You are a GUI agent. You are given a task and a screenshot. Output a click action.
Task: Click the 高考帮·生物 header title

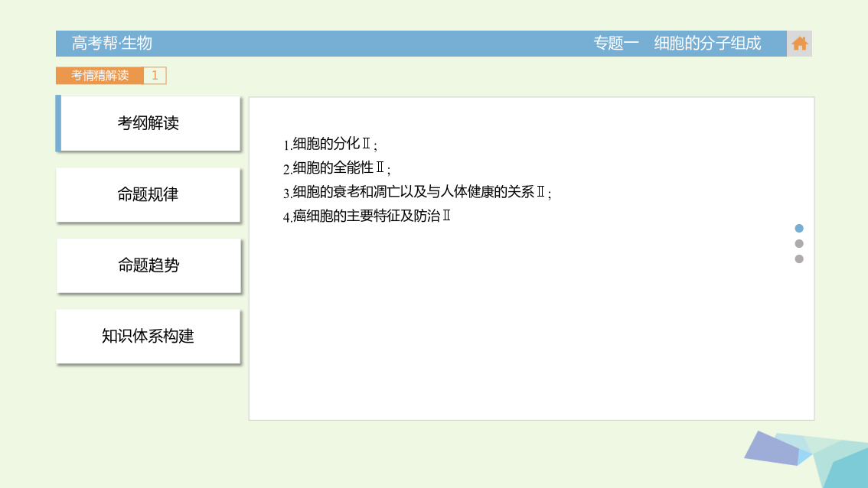click(x=112, y=43)
